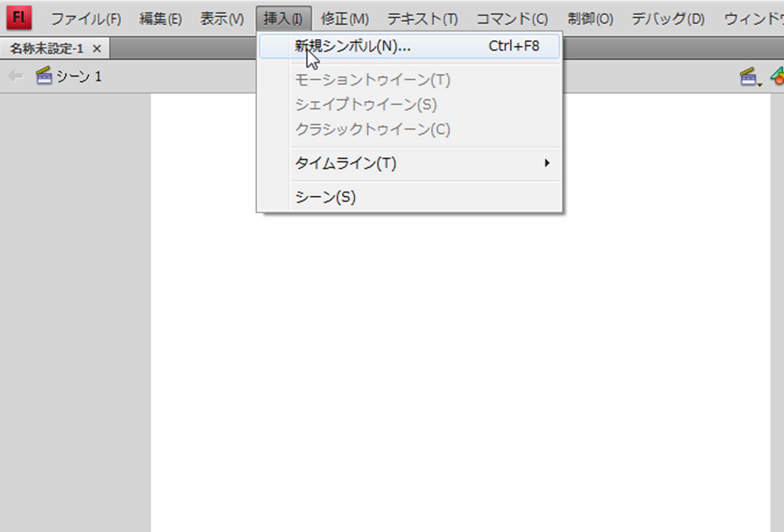Click the モーショントゥイーン(T) menu entry

[373, 80]
